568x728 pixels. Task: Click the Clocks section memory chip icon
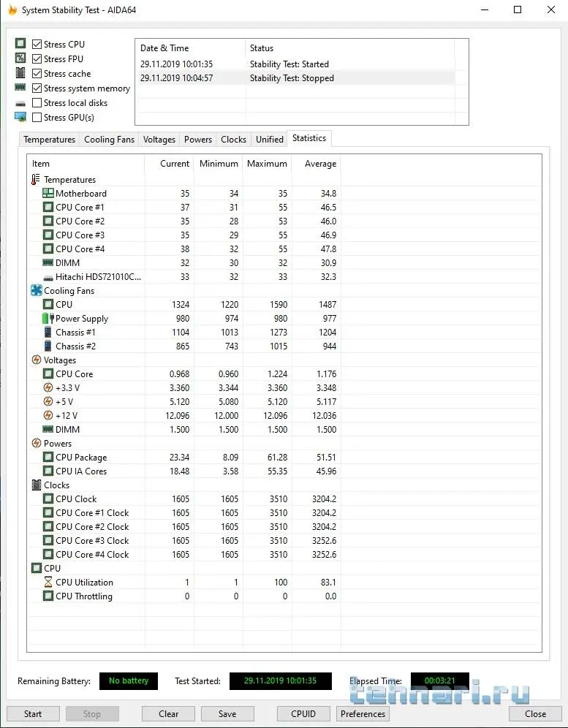coord(37,485)
